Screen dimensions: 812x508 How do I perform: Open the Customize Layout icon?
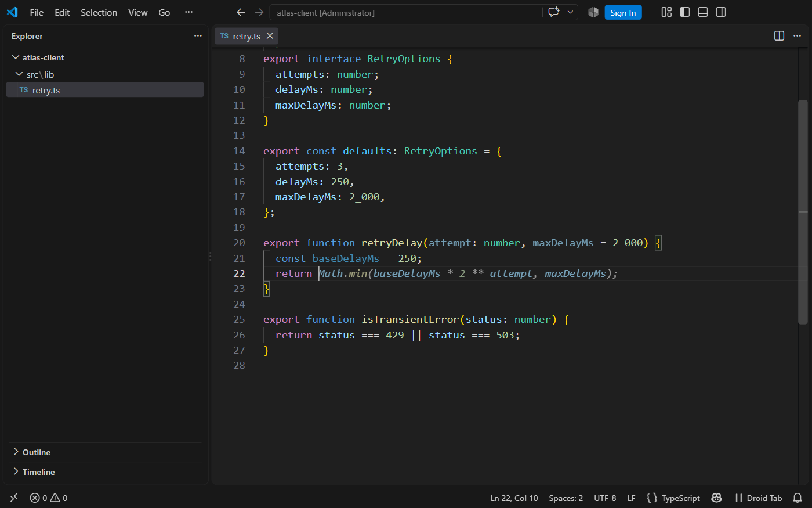click(667, 12)
